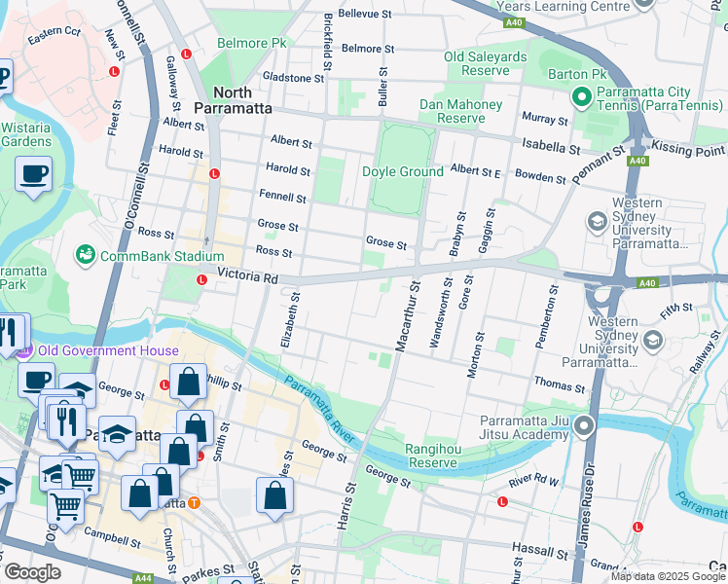Click the Albert St E label
Viewport: 728px width, 584px height.
[475, 171]
